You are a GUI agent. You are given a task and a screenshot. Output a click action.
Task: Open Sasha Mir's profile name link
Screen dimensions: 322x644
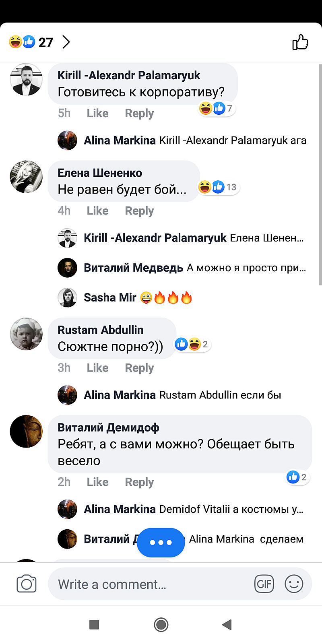click(x=110, y=298)
